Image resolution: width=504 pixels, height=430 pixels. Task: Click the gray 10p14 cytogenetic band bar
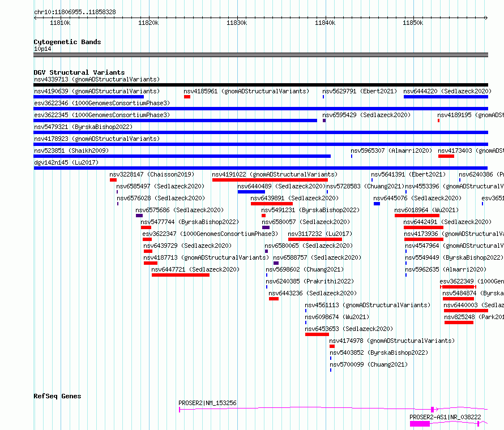click(x=260, y=55)
